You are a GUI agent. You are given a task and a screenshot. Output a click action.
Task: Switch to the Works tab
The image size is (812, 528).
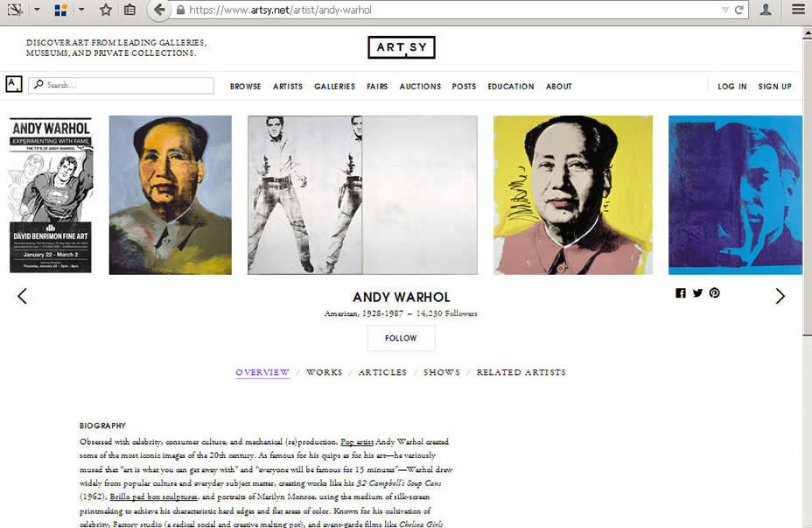click(324, 372)
